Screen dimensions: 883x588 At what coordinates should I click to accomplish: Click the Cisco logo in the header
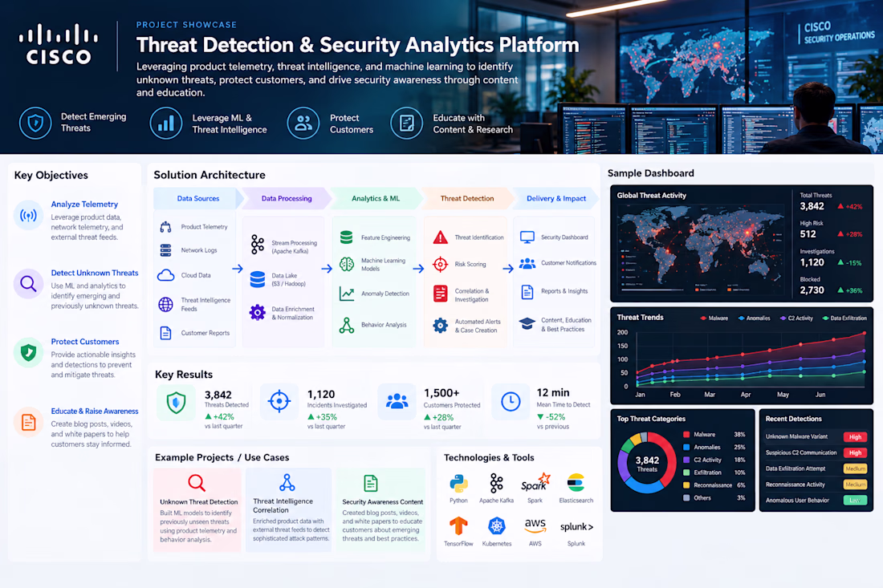pos(59,44)
